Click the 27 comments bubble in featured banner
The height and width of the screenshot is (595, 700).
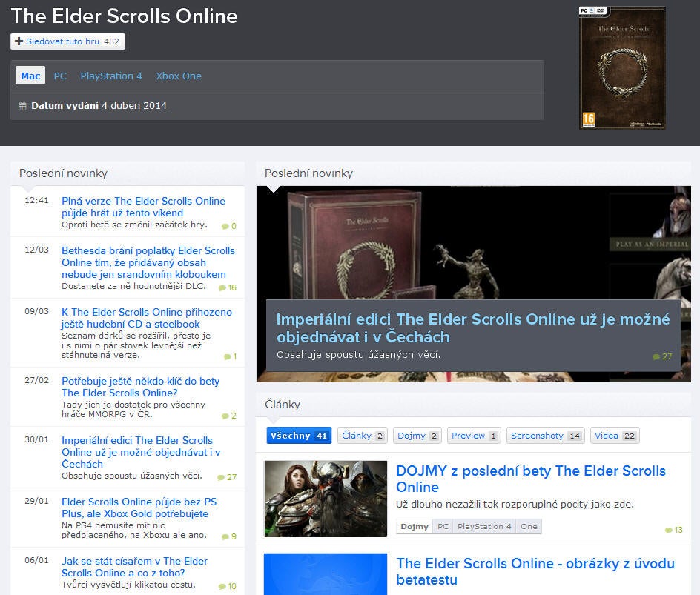pos(656,356)
